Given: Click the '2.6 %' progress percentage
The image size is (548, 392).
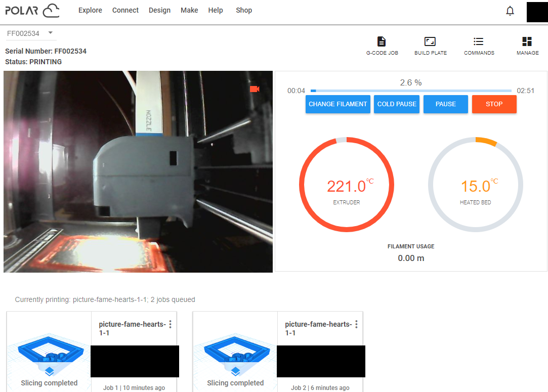Looking at the screenshot, I should point(411,82).
